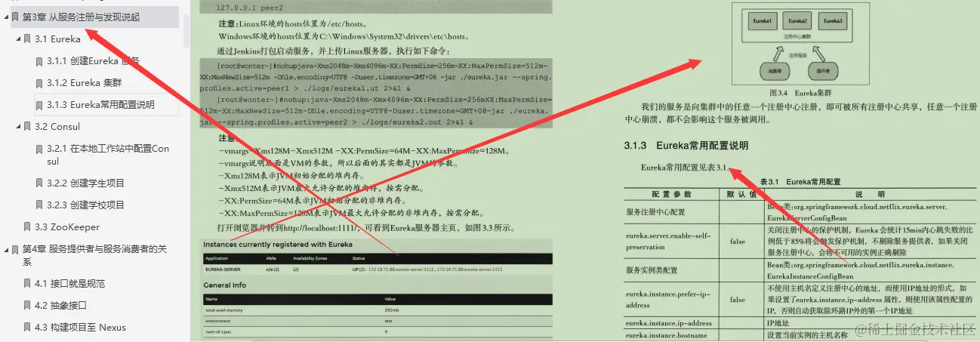Click the bookmark icon beside 3.1 Eureka
The height and width of the screenshot is (342, 980).
point(27,39)
